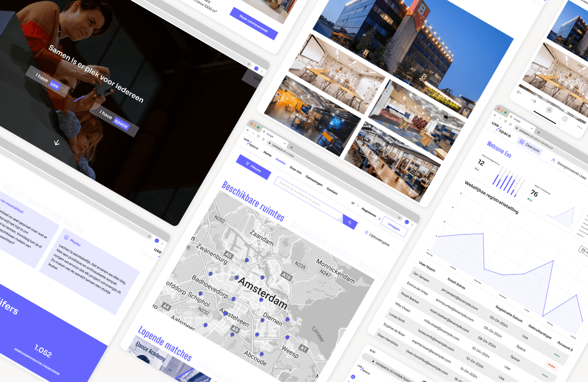Click the use/space logo in the admin dashboard
Viewport: 588px width, 382px height.
(x=501, y=130)
